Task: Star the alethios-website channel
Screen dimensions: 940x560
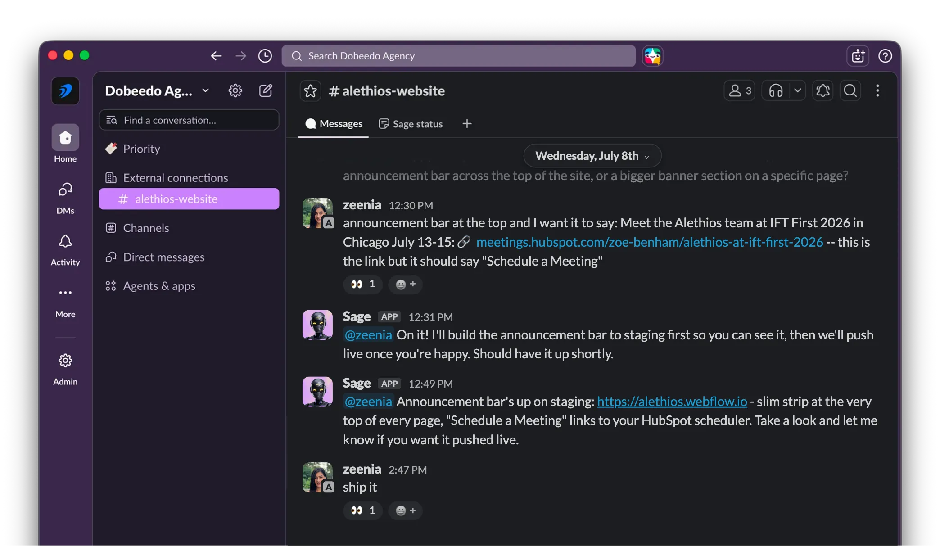Action: pos(310,91)
